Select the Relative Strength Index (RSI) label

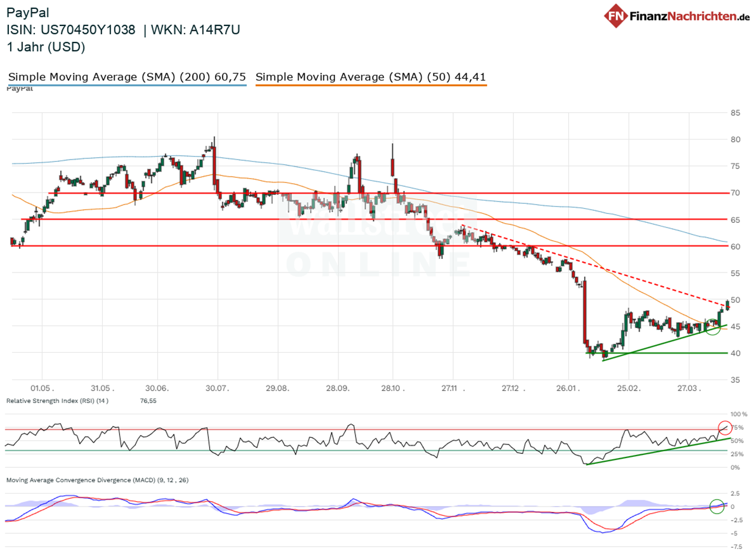click(x=64, y=401)
